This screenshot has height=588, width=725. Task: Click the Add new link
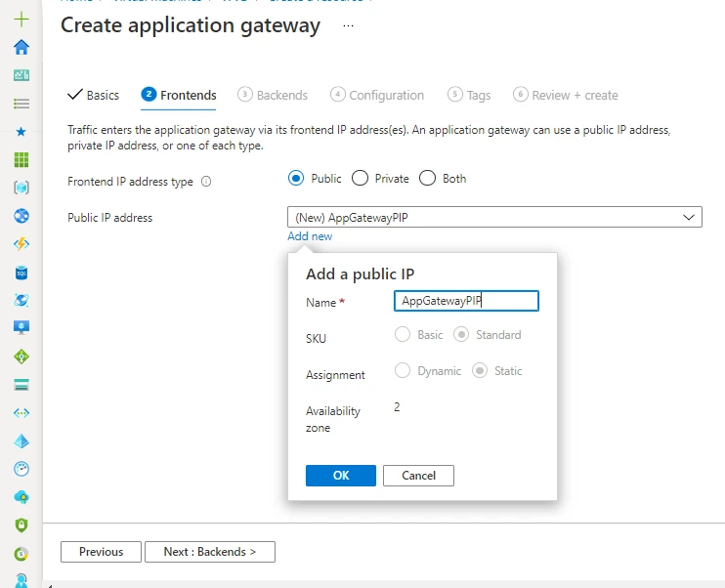(x=310, y=236)
